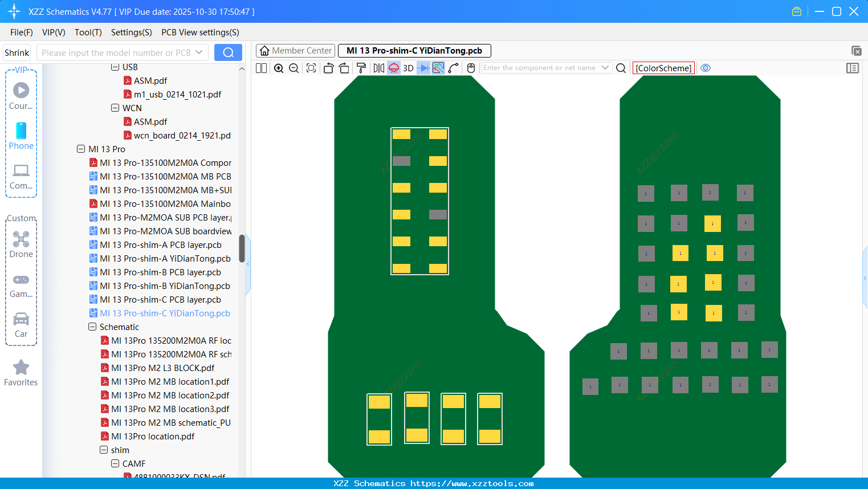Click inside the model number search field
This screenshot has height=489, width=868.
[117, 52]
